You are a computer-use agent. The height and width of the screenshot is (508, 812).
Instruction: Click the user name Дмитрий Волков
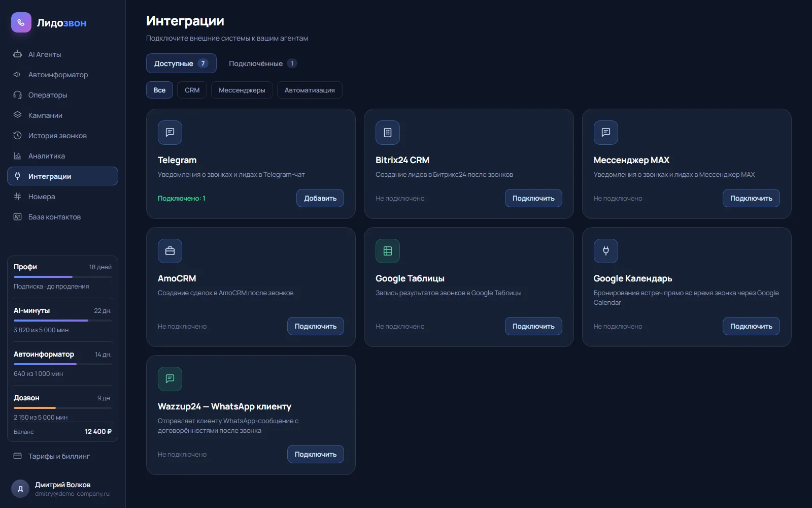(63, 485)
